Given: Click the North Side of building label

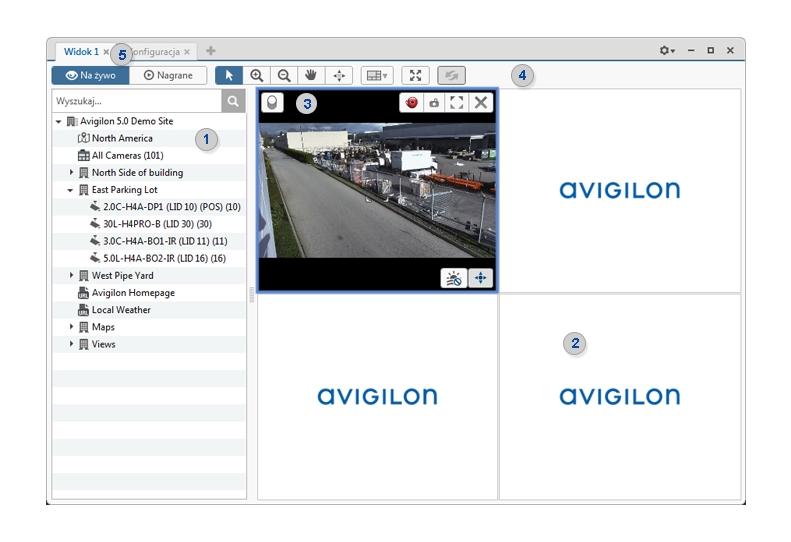Looking at the screenshot, I should pyautogui.click(x=137, y=173).
